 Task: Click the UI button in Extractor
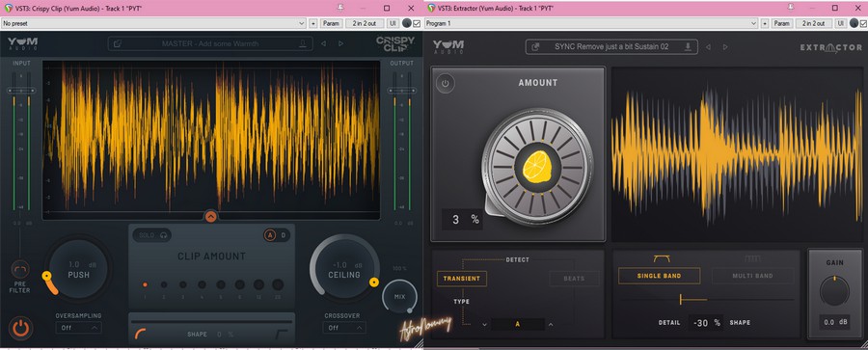(x=840, y=23)
